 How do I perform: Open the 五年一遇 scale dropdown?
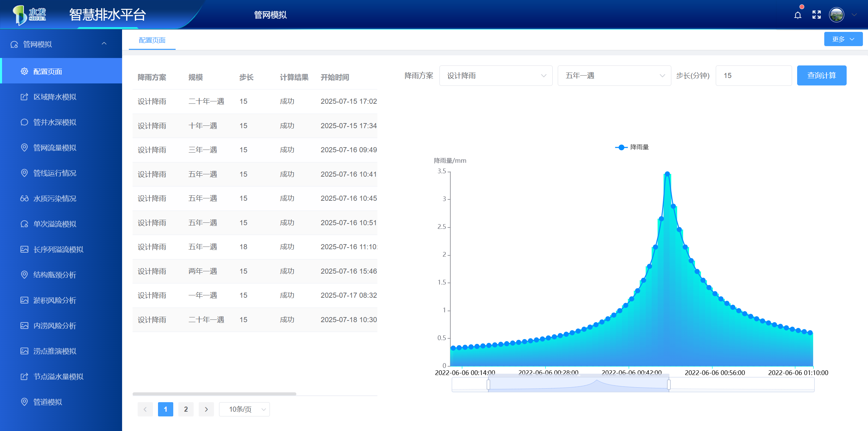[x=614, y=76]
